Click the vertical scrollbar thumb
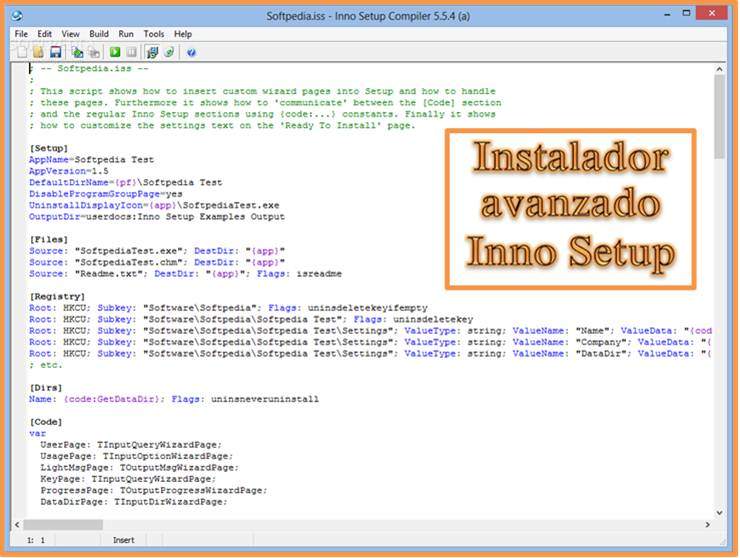The width and height of the screenshot is (740, 558). click(719, 117)
